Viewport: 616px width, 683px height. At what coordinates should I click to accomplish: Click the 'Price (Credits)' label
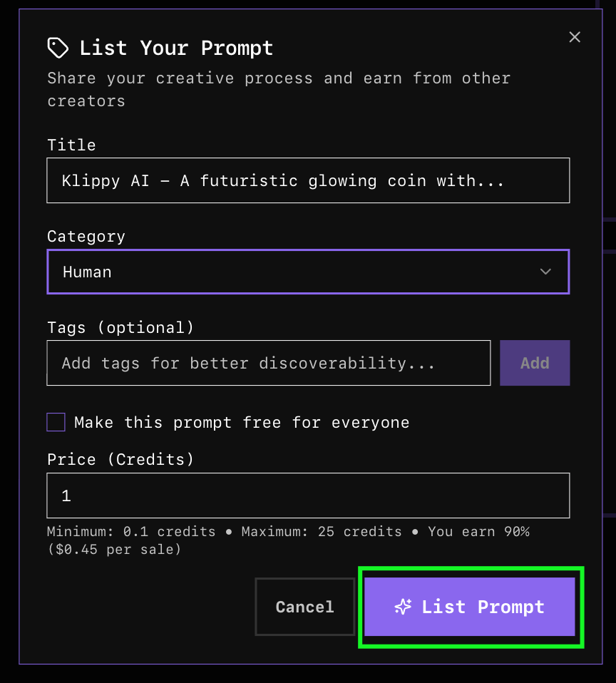click(x=120, y=459)
